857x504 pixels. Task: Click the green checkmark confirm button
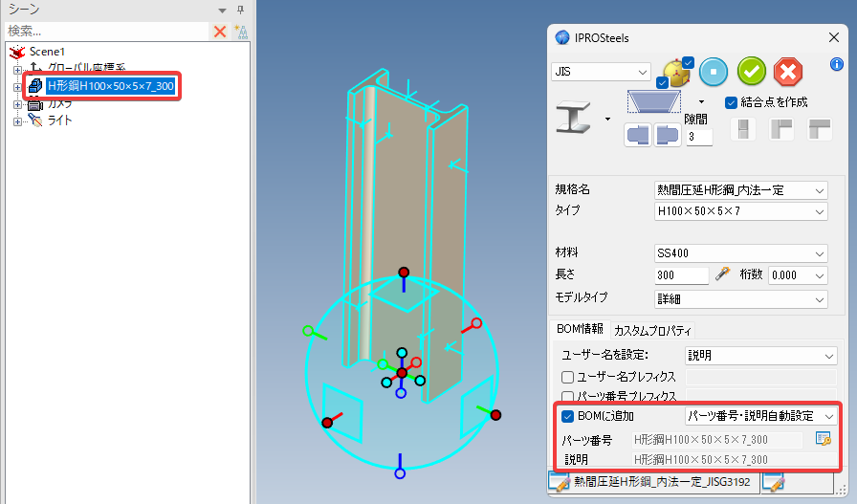752,72
